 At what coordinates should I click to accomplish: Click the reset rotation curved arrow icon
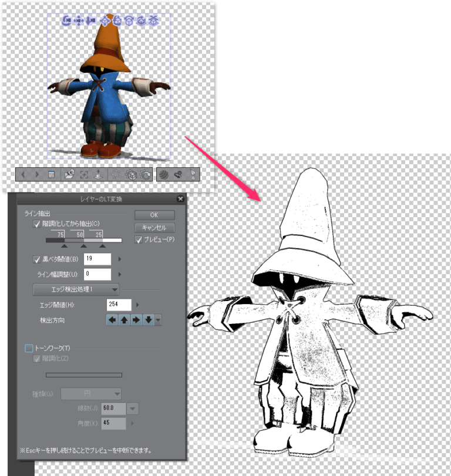point(146,174)
